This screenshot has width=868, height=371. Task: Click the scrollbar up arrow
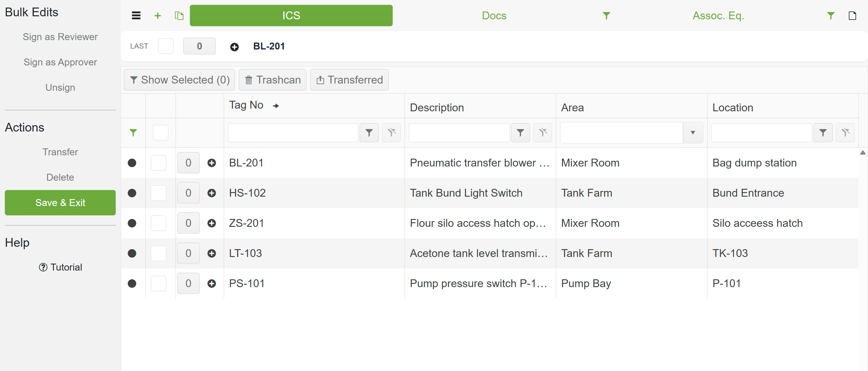863,153
